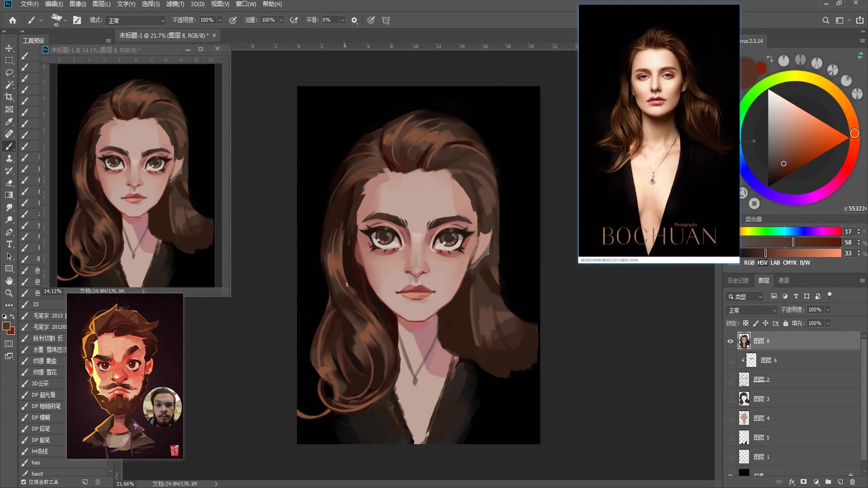Select the Hand tool
Image resolution: width=868 pixels, height=488 pixels.
click(9, 281)
